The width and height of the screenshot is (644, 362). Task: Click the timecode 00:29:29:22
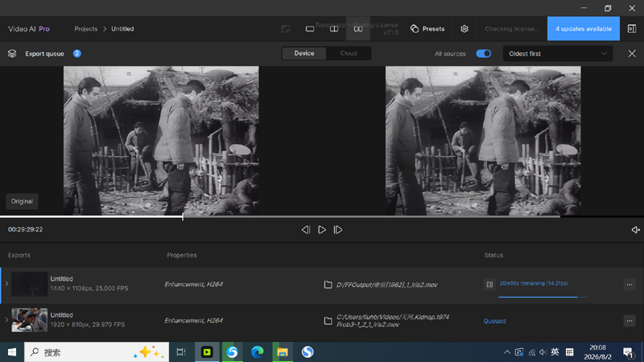(x=26, y=229)
